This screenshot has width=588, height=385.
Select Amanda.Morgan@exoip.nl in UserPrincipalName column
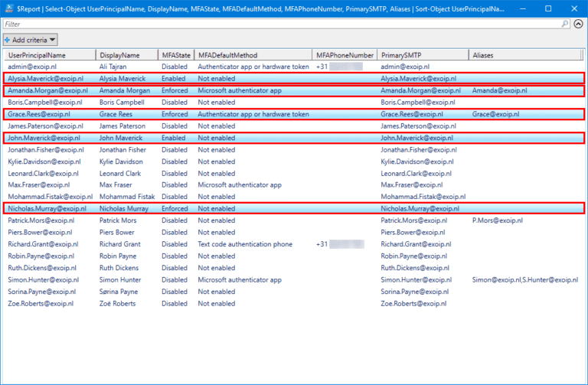pos(47,90)
